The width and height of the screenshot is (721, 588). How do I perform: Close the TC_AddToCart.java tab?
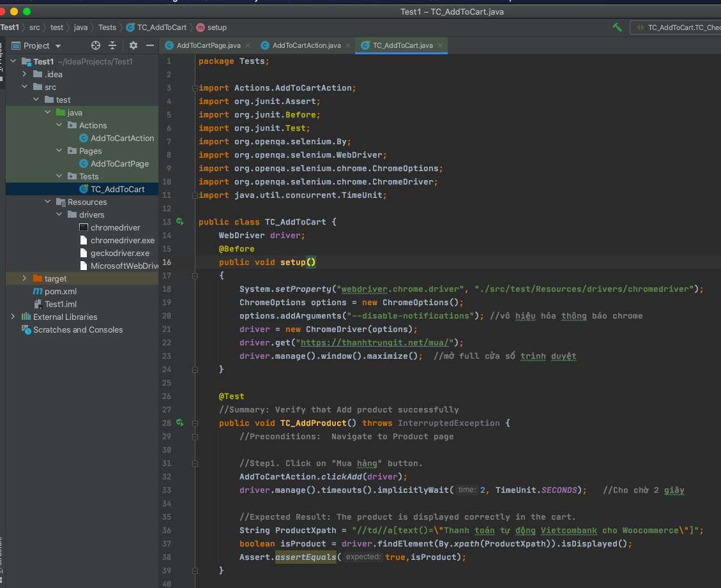tap(440, 45)
